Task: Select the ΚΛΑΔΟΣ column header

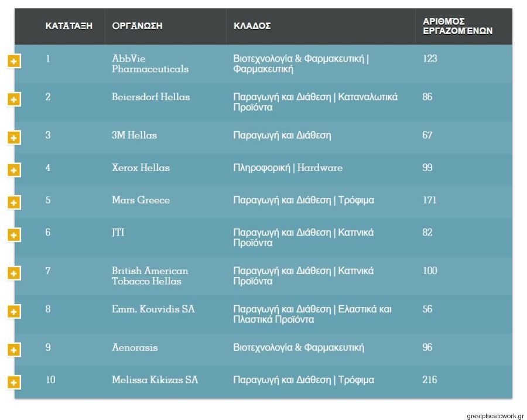Action: click(x=252, y=26)
